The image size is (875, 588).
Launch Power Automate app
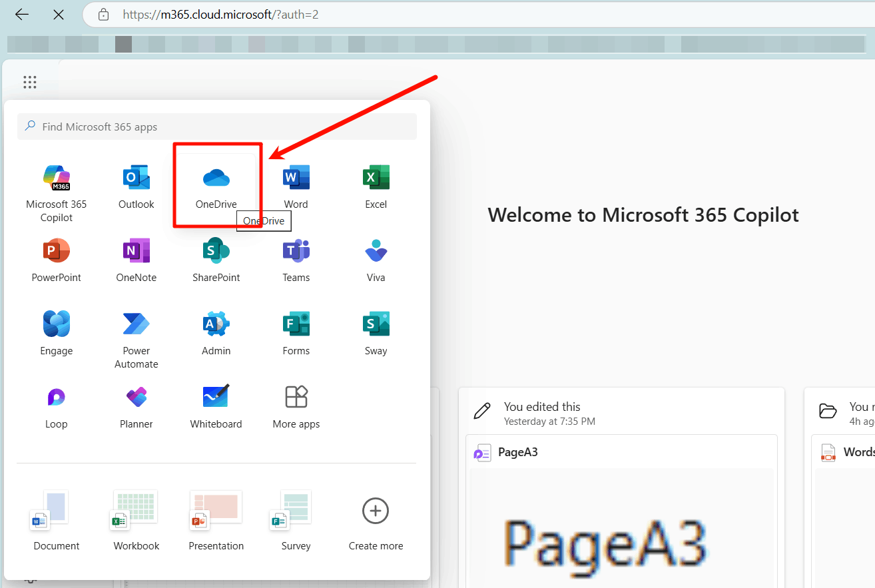coord(137,340)
